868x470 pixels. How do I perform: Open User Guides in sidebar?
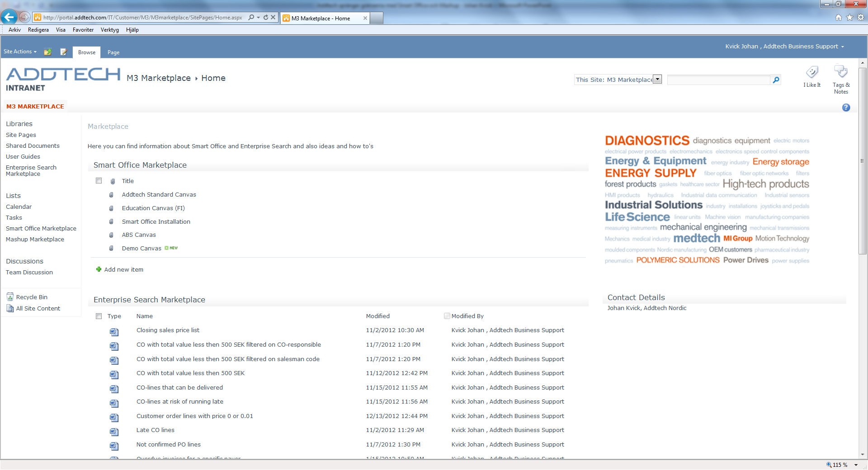click(x=23, y=156)
